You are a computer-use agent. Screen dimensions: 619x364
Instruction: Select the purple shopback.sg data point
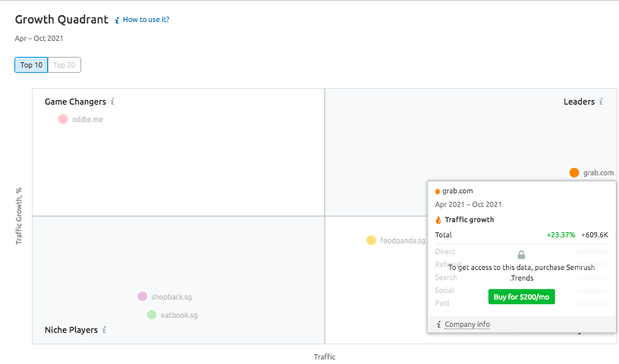tap(142, 297)
